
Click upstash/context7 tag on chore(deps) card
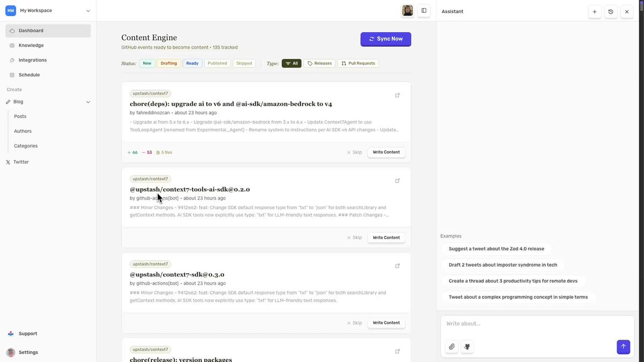150,93
